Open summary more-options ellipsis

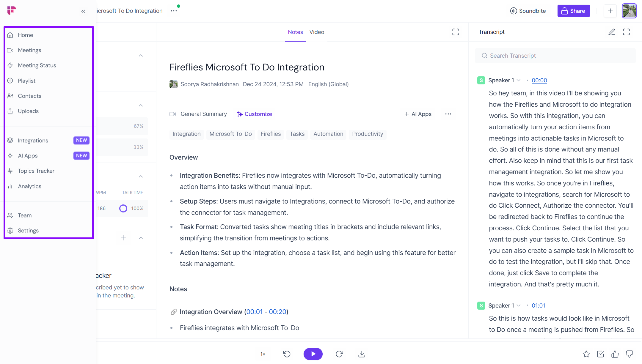[448, 114]
